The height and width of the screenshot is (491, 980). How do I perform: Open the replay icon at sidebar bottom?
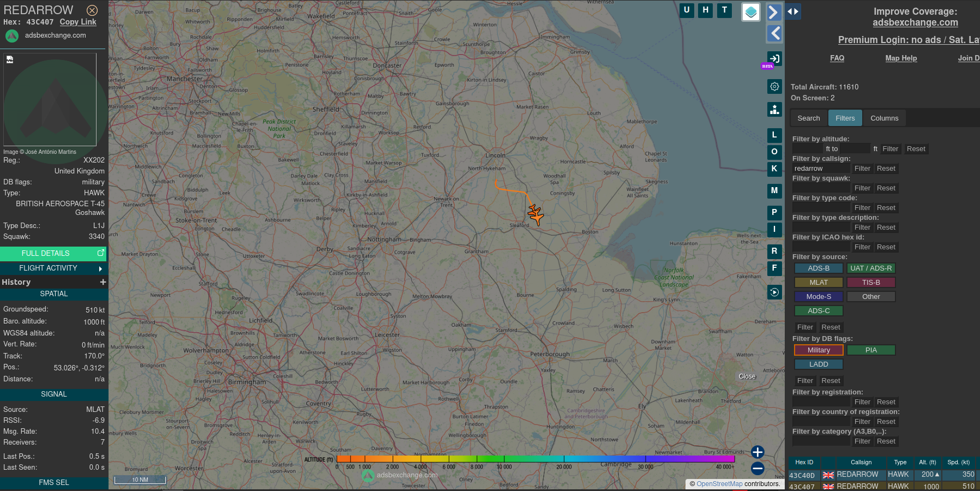point(774,292)
